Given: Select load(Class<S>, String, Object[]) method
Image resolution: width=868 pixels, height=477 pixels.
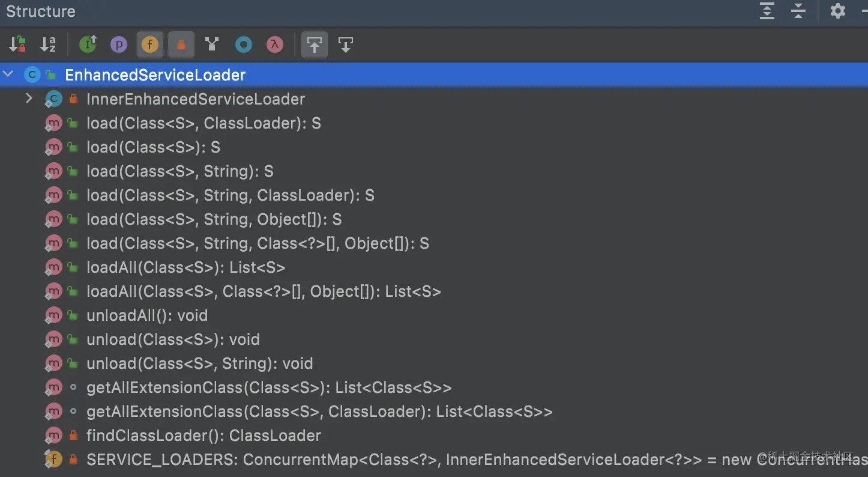Looking at the screenshot, I should pyautogui.click(x=214, y=219).
